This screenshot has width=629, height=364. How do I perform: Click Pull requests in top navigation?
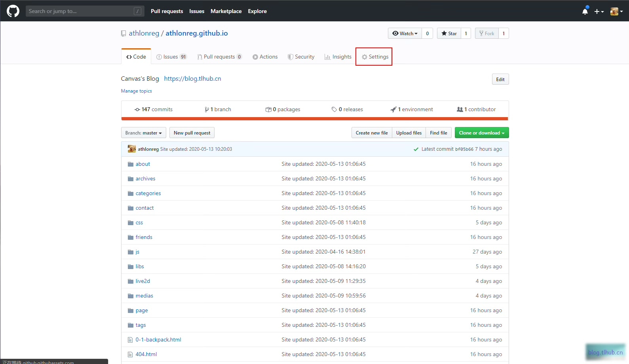tap(167, 11)
